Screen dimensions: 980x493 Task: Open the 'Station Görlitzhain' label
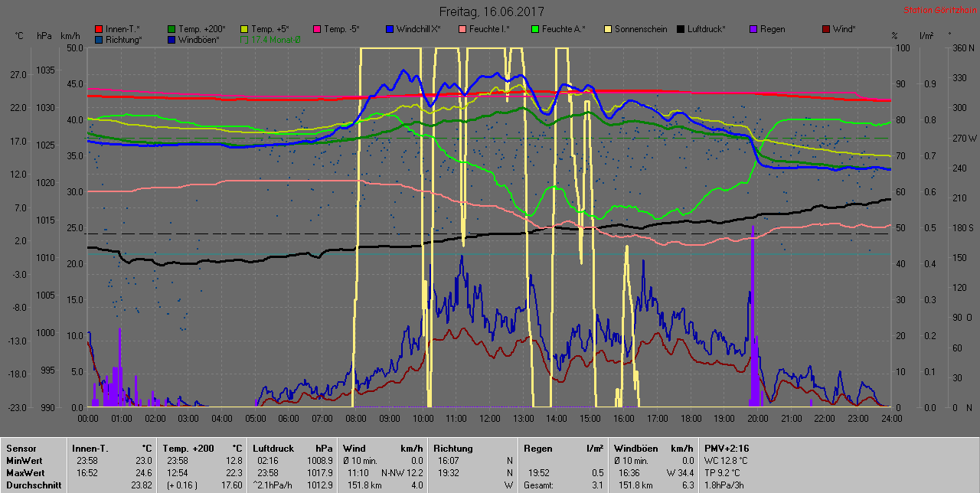pos(939,11)
